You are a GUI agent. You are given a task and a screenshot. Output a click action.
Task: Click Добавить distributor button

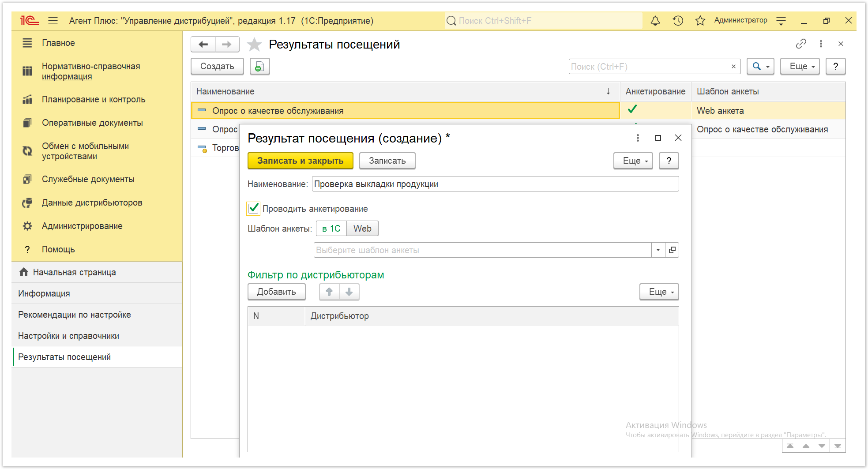(x=276, y=292)
